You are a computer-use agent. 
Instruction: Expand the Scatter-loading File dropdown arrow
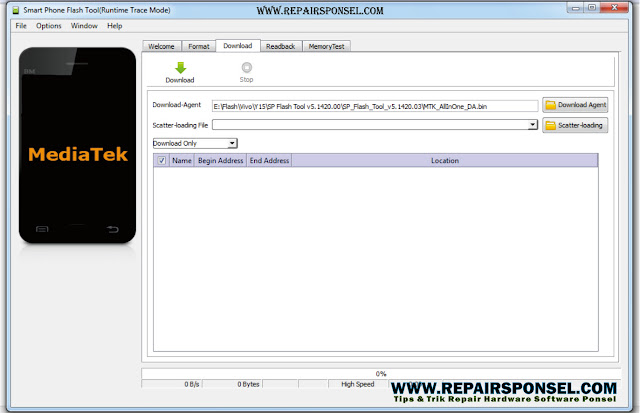pos(532,125)
